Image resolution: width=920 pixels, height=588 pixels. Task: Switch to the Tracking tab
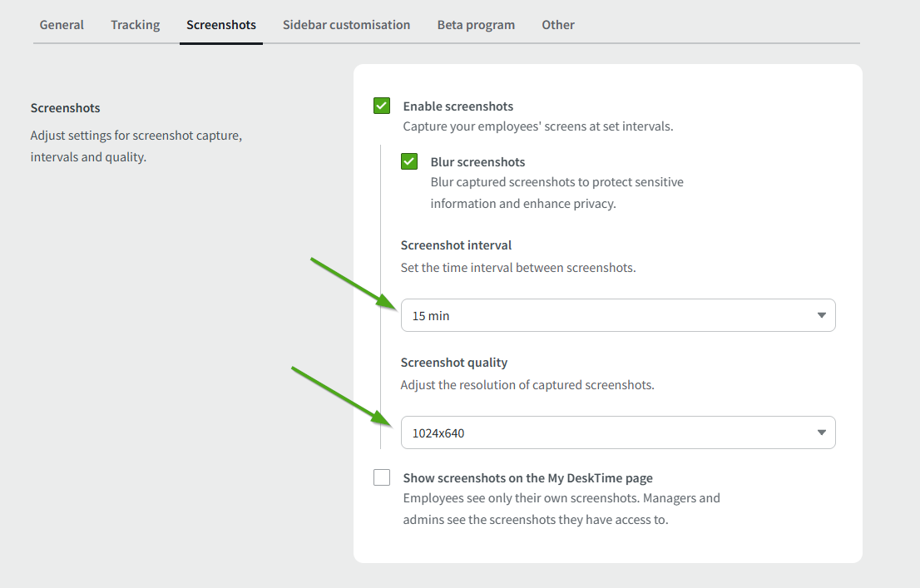(x=135, y=25)
